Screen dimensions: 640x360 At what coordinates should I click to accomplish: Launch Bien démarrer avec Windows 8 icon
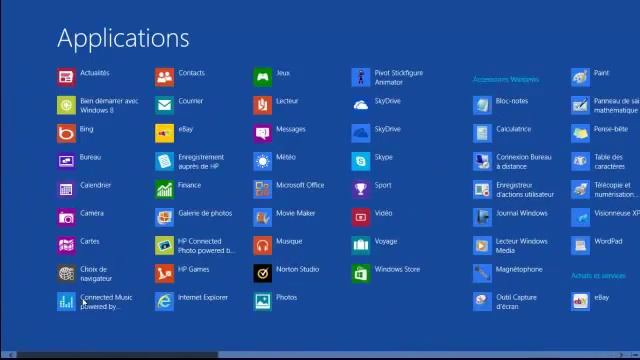pos(66,105)
